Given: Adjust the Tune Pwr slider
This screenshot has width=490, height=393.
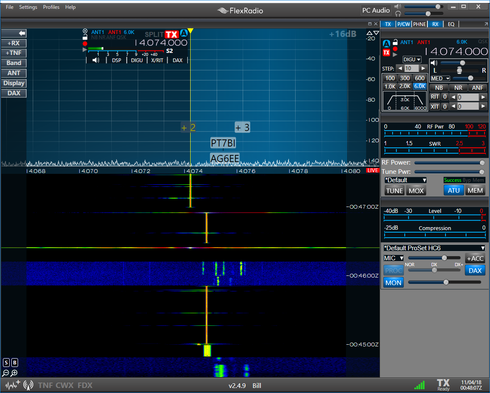Looking at the screenshot, I should (x=449, y=172).
